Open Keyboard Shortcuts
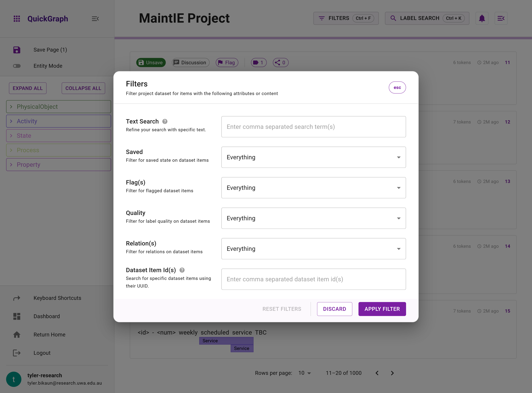This screenshot has height=393, width=532. point(17,298)
